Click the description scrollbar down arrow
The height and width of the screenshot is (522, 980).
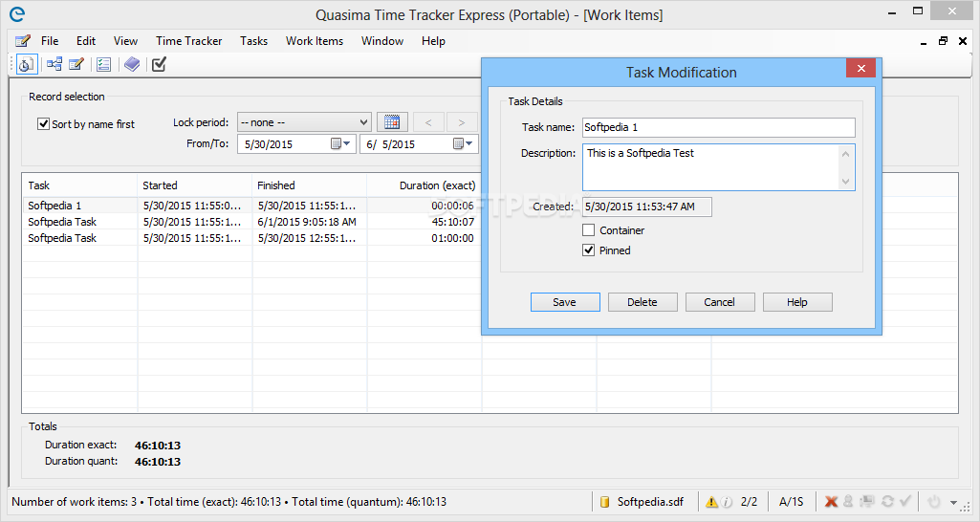click(845, 182)
